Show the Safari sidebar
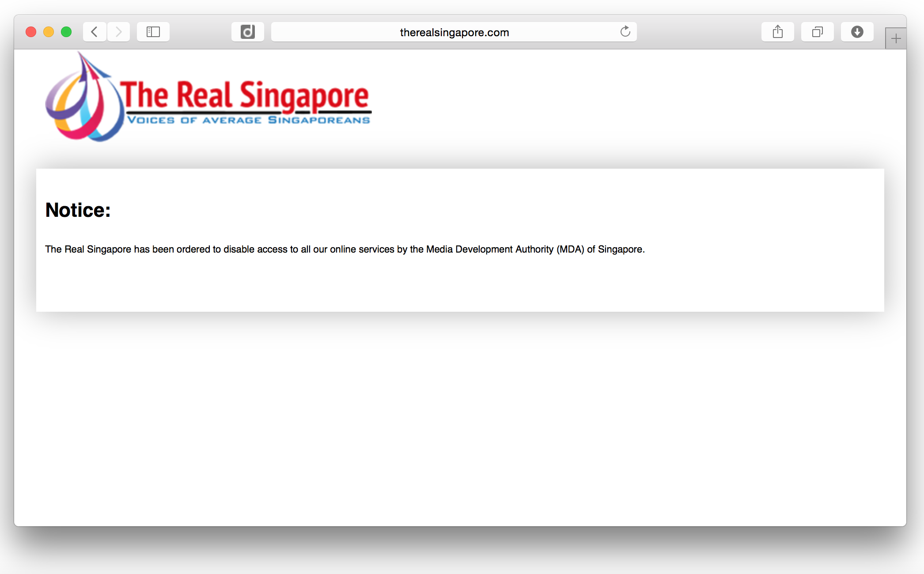Viewport: 924px width, 574px height. [153, 32]
